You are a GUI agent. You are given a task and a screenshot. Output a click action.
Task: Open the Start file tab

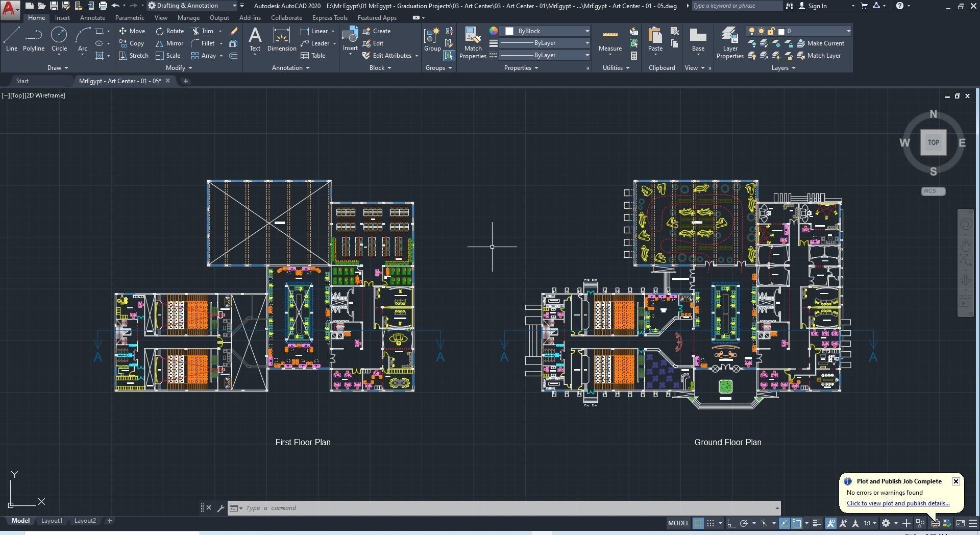[x=22, y=81]
